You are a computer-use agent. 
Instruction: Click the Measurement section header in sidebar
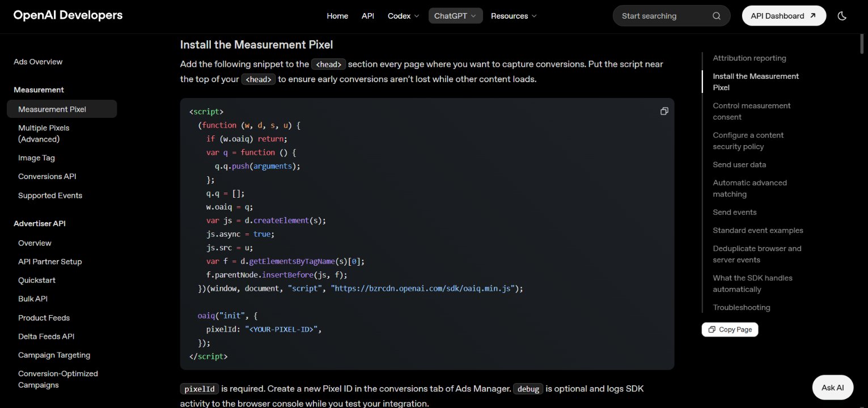point(39,90)
